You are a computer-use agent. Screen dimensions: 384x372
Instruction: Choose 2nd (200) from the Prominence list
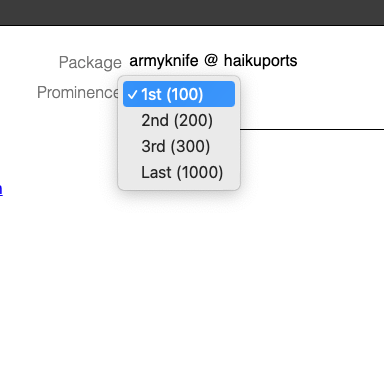[179, 120]
